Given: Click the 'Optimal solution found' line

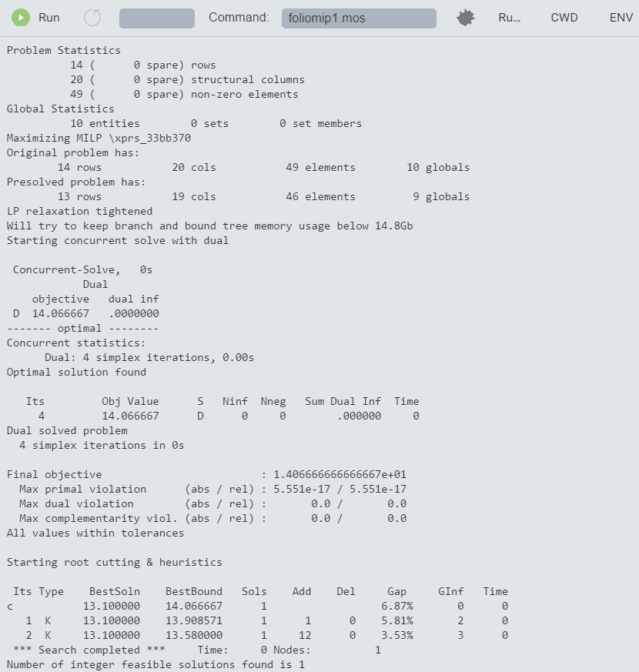Looking at the screenshot, I should tap(76, 372).
